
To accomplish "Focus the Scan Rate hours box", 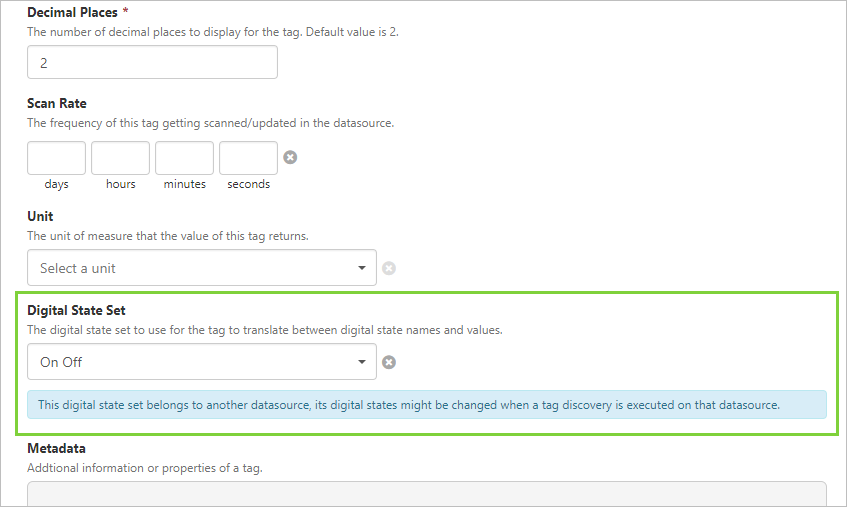I will click(120, 158).
